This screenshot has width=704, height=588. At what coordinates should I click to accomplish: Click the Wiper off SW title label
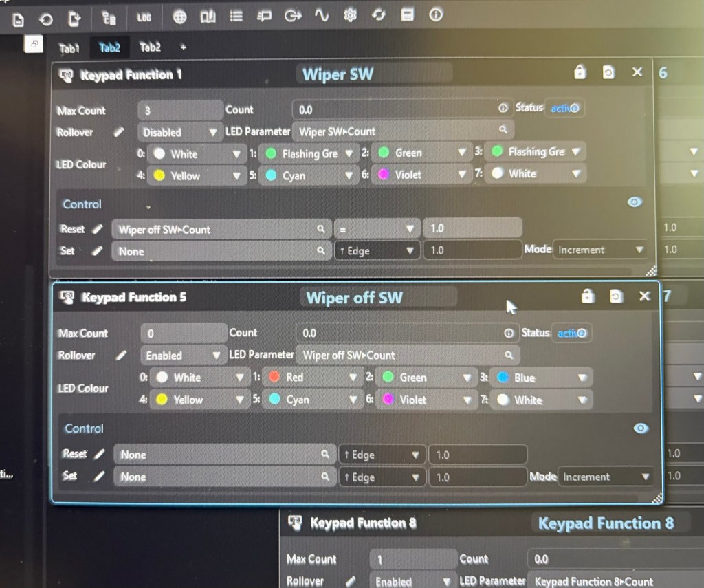[x=355, y=298]
